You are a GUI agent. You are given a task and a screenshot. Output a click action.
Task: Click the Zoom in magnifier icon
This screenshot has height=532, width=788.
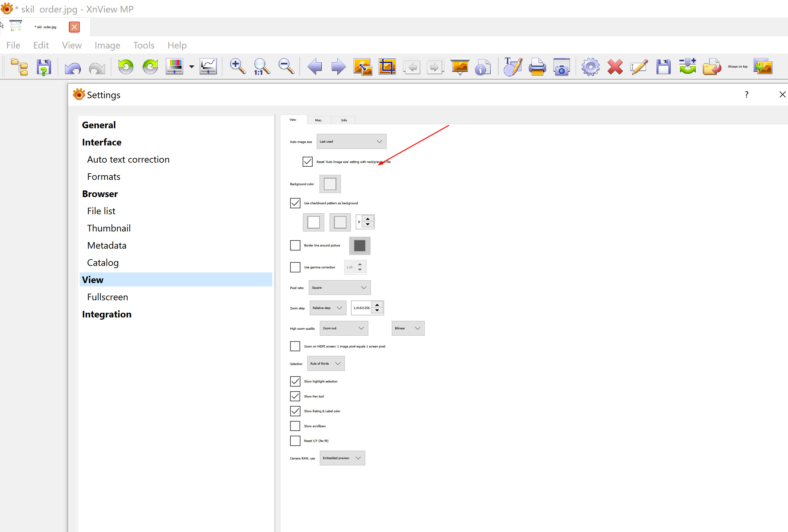tap(237, 66)
